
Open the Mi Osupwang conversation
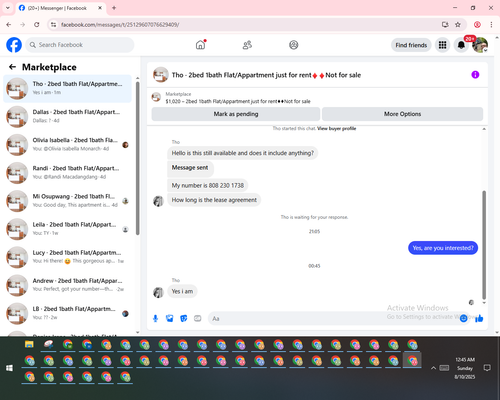point(67,201)
